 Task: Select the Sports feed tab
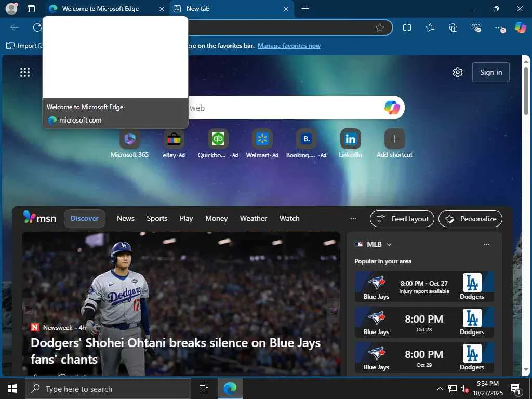point(157,219)
